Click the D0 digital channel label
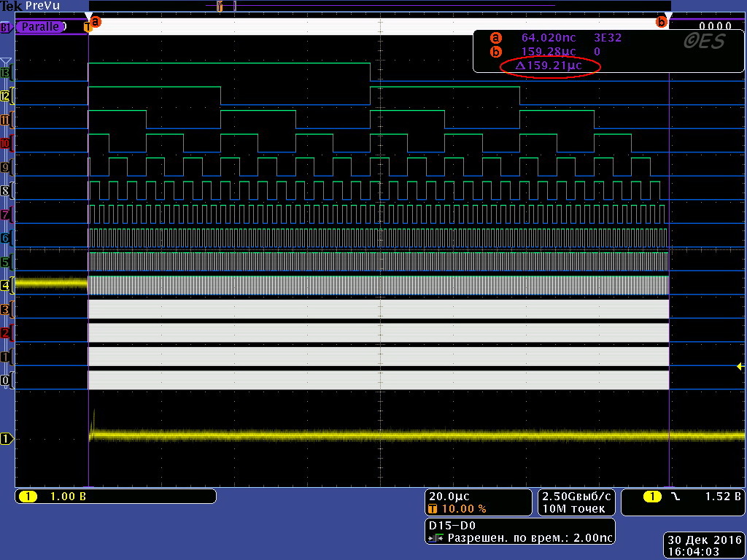The height and width of the screenshot is (560, 747). pyautogui.click(x=5, y=381)
